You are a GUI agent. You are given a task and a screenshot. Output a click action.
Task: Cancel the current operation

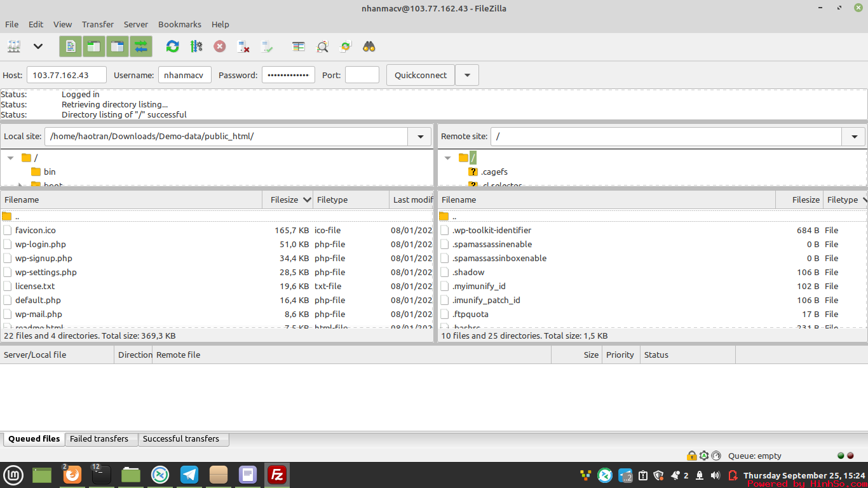pyautogui.click(x=219, y=46)
